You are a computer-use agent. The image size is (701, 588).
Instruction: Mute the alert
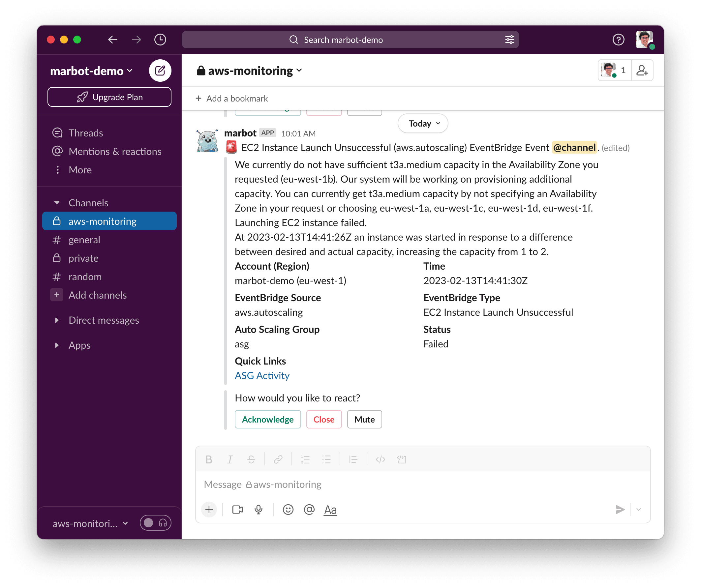(x=364, y=419)
